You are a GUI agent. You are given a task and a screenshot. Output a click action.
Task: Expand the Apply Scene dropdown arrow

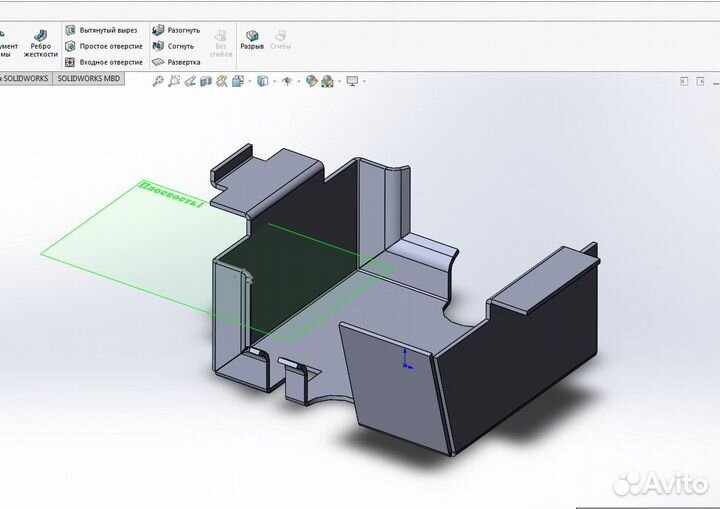340,82
